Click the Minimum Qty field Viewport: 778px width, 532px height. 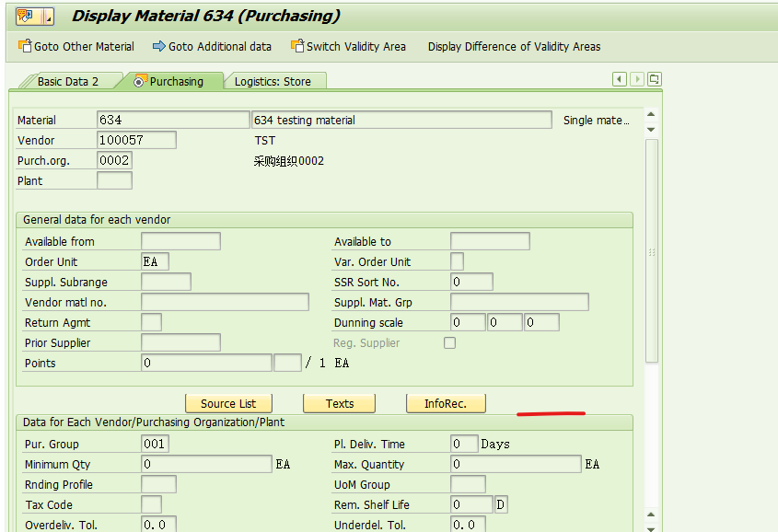[x=207, y=464]
